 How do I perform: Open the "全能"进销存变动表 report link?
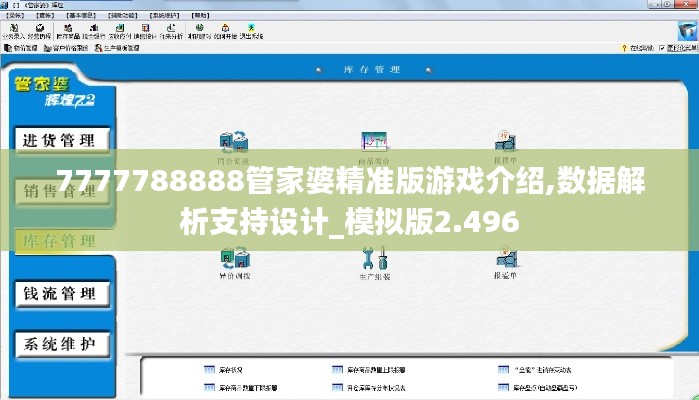click(535, 370)
